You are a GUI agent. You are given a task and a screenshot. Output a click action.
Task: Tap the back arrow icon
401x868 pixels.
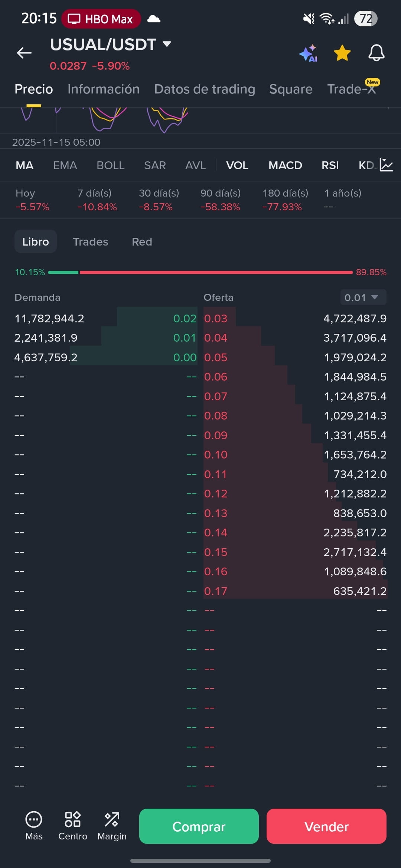tap(24, 53)
